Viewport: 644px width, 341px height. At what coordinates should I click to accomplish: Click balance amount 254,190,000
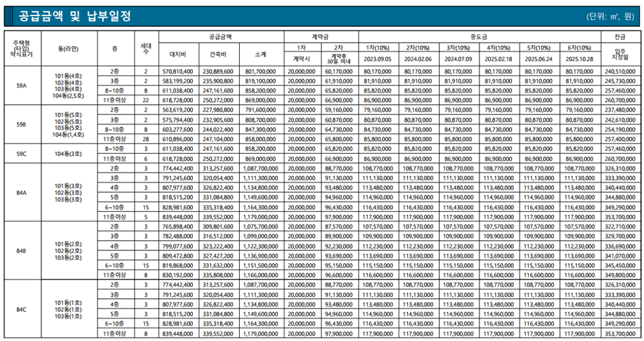point(620,129)
